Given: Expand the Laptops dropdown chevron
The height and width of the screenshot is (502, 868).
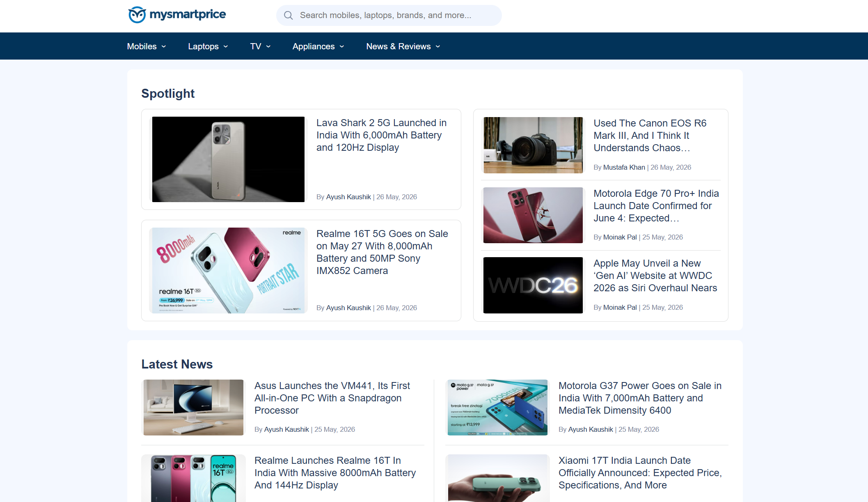Looking at the screenshot, I should [x=226, y=47].
